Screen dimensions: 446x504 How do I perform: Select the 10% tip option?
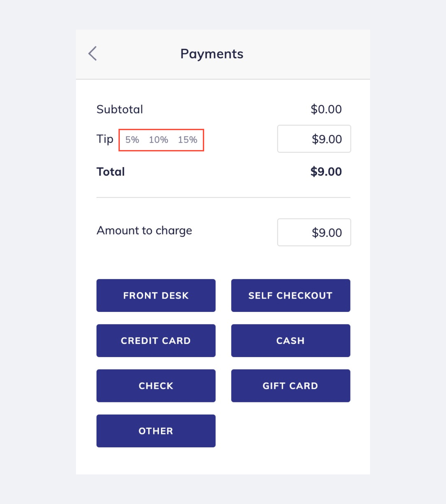[159, 140]
